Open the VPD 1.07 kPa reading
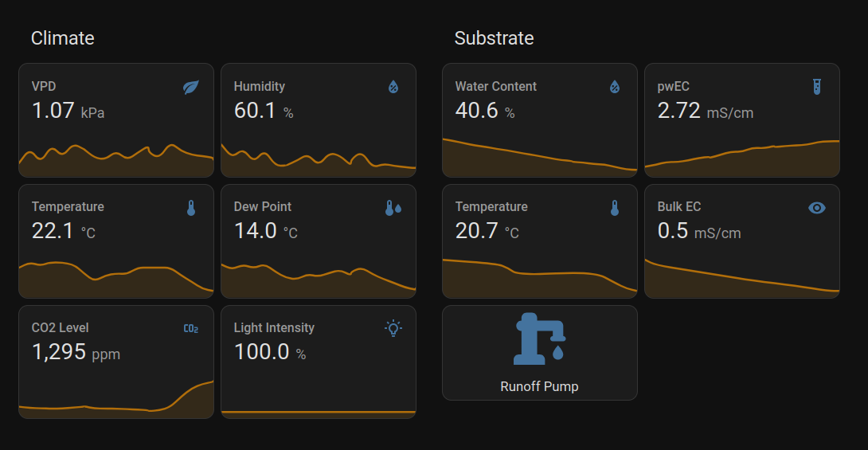This screenshot has height=450, width=868. [x=68, y=111]
